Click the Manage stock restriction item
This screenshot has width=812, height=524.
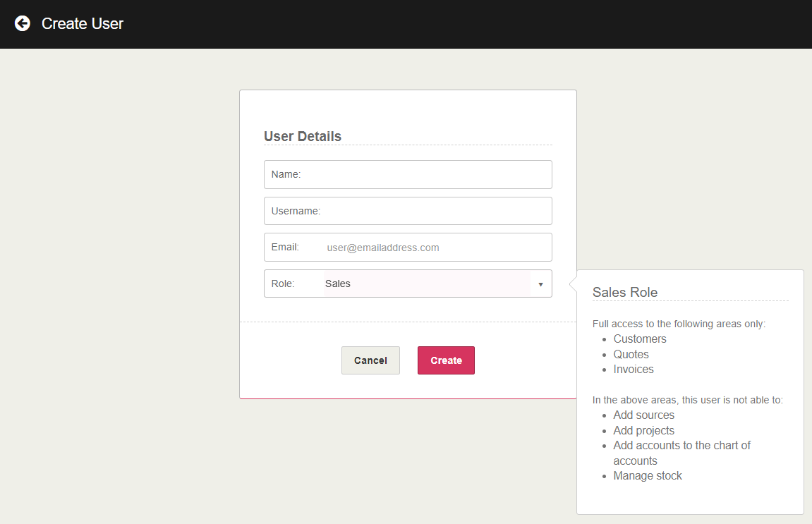[648, 476]
